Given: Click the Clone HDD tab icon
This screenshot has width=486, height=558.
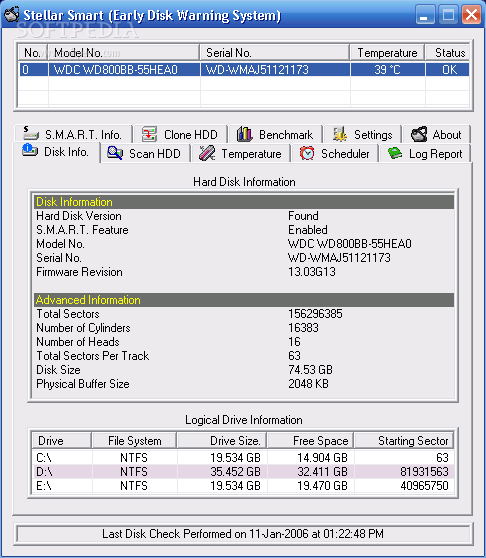Looking at the screenshot, I should coord(149,135).
